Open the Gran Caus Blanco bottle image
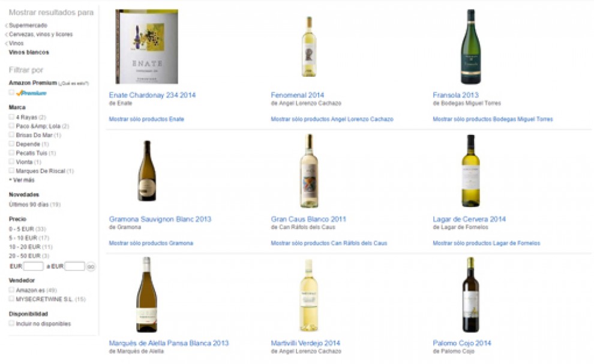Viewport: 594px width, 364px height. [x=309, y=171]
